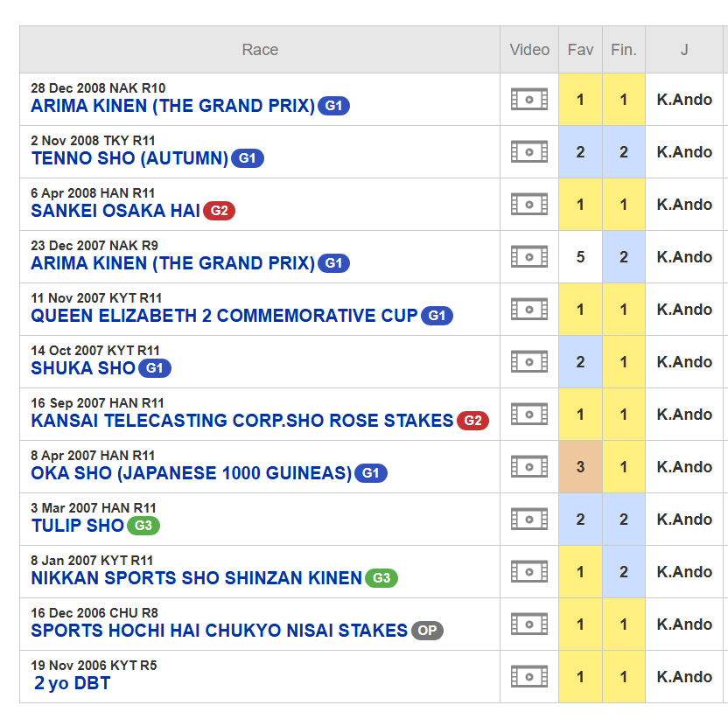728x719 pixels.
Task: Select favorite rank 3 in Oka Sho row
Action: [x=580, y=466]
